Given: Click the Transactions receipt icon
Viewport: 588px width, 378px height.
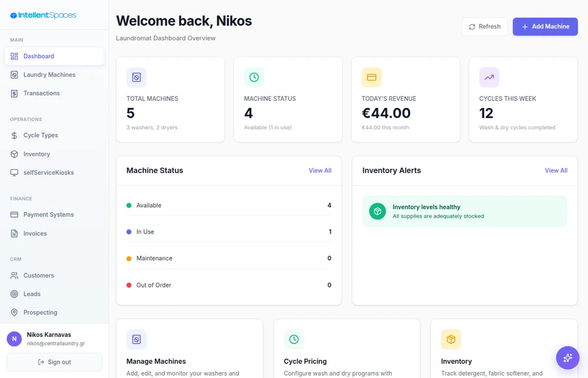Looking at the screenshot, I should [14, 93].
